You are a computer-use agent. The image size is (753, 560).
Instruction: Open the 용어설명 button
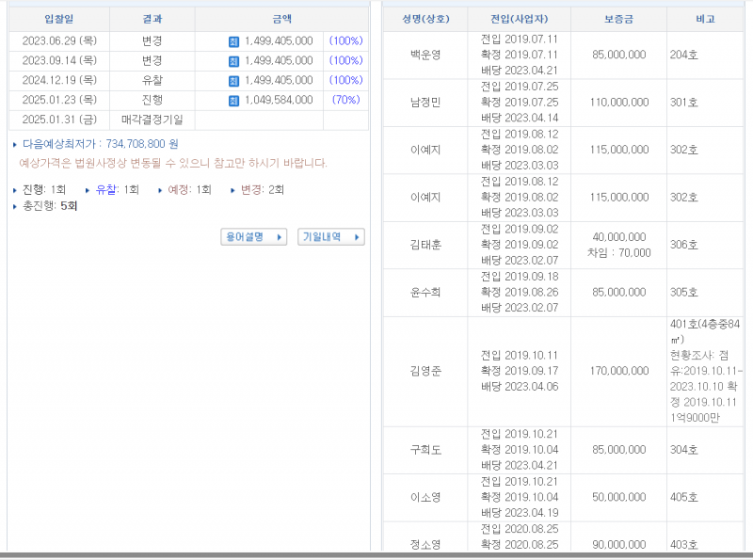254,237
